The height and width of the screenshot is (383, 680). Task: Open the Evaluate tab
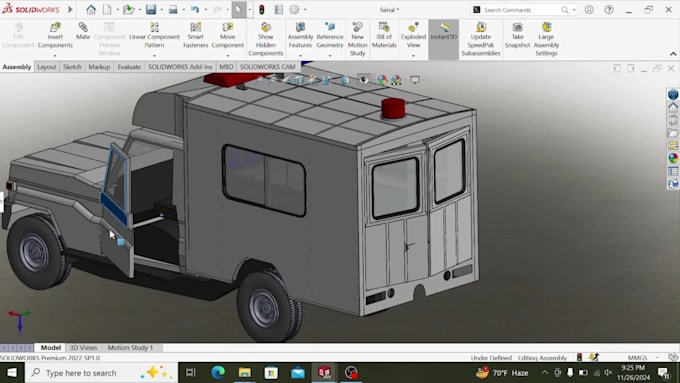click(x=129, y=67)
